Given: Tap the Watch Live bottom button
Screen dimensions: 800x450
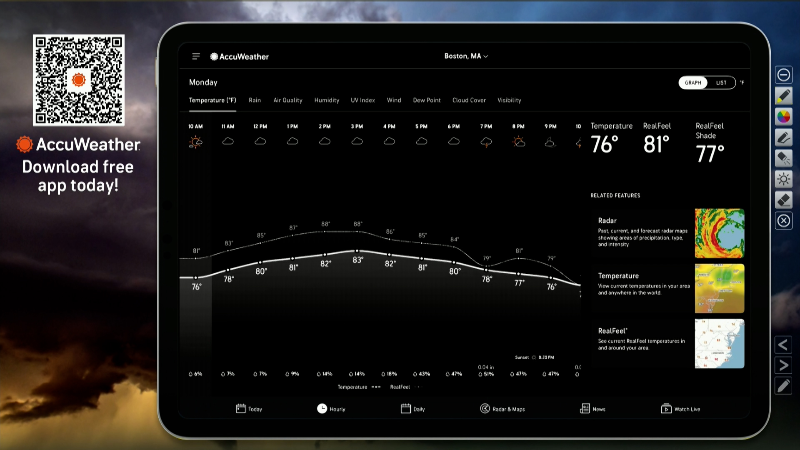Looking at the screenshot, I should pyautogui.click(x=681, y=409).
